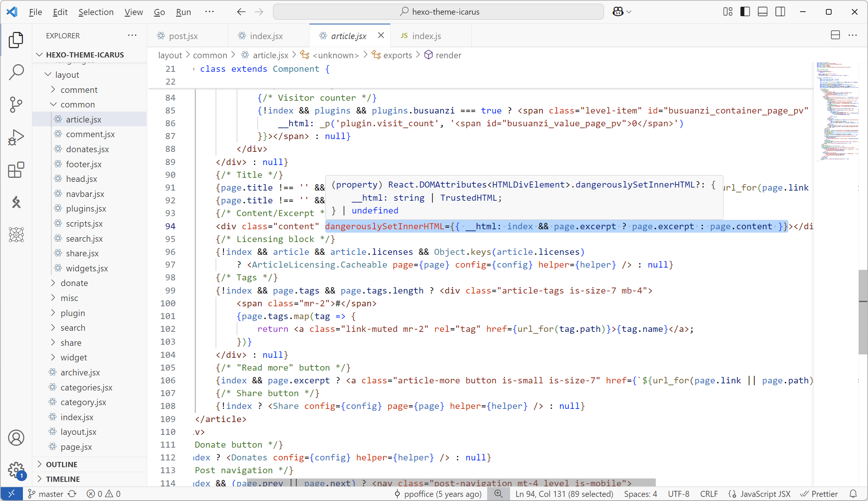Expand the OUTLINE section
Image resolution: width=868 pixels, height=501 pixels.
pyautogui.click(x=62, y=465)
